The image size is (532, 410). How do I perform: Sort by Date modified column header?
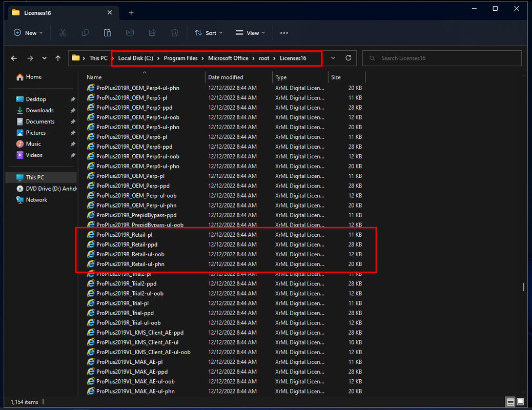(238, 77)
